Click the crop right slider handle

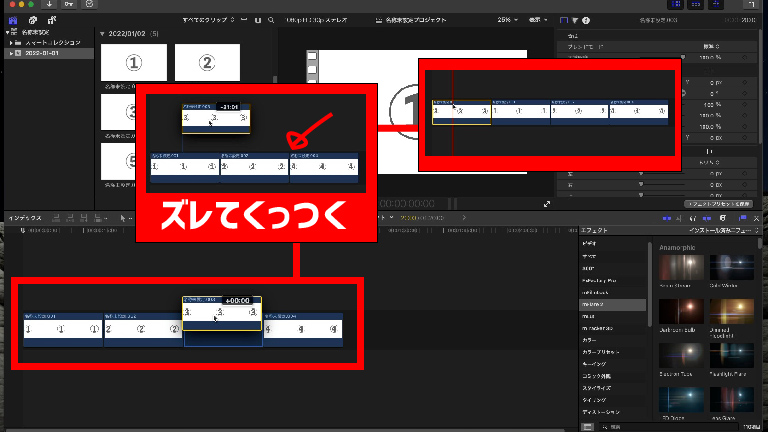point(641,185)
